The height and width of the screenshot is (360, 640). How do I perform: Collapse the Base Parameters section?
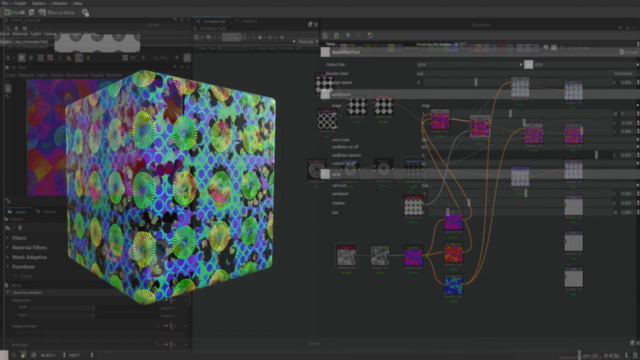pyautogui.click(x=8, y=293)
